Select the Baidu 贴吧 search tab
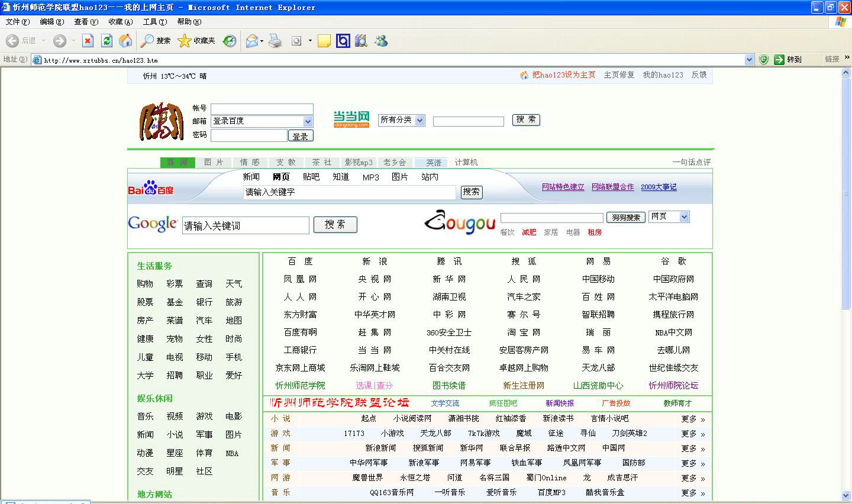The height and width of the screenshot is (504, 852). 311,177
